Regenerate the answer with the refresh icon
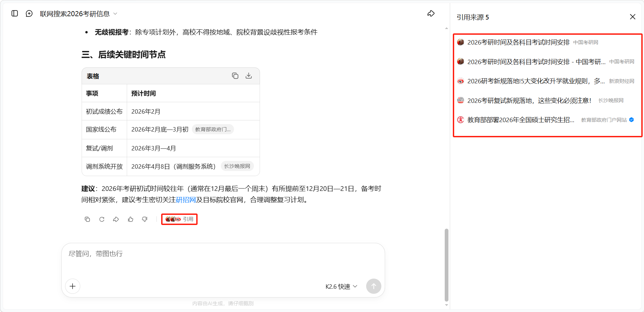 102,219
